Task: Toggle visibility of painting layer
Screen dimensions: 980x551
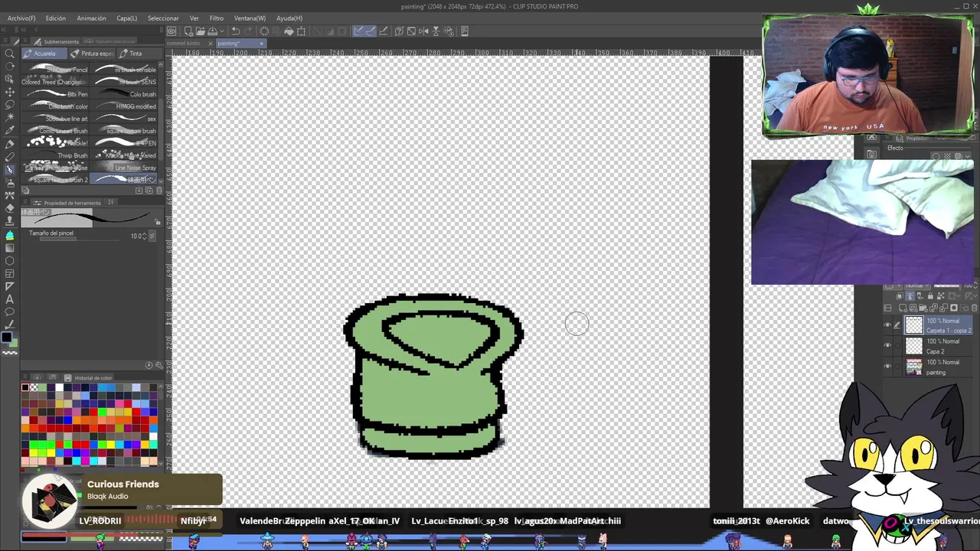Action: coord(888,367)
